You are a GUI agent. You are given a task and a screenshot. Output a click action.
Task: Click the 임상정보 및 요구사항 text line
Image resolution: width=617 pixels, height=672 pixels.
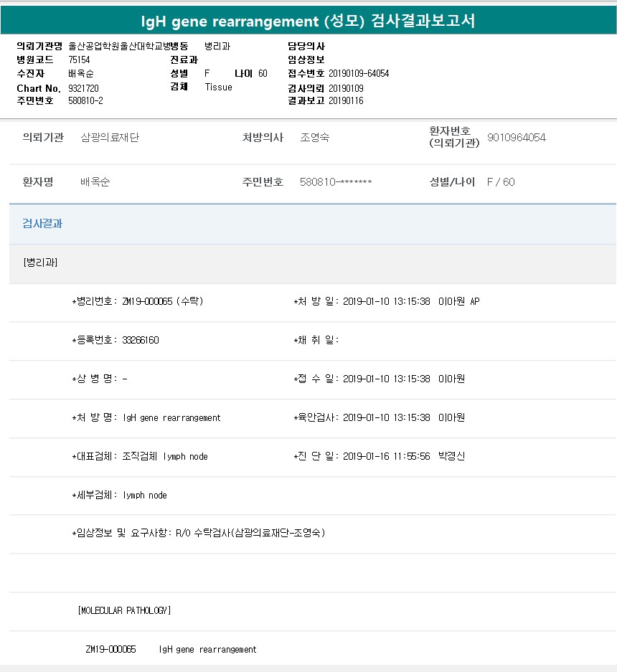(199, 533)
